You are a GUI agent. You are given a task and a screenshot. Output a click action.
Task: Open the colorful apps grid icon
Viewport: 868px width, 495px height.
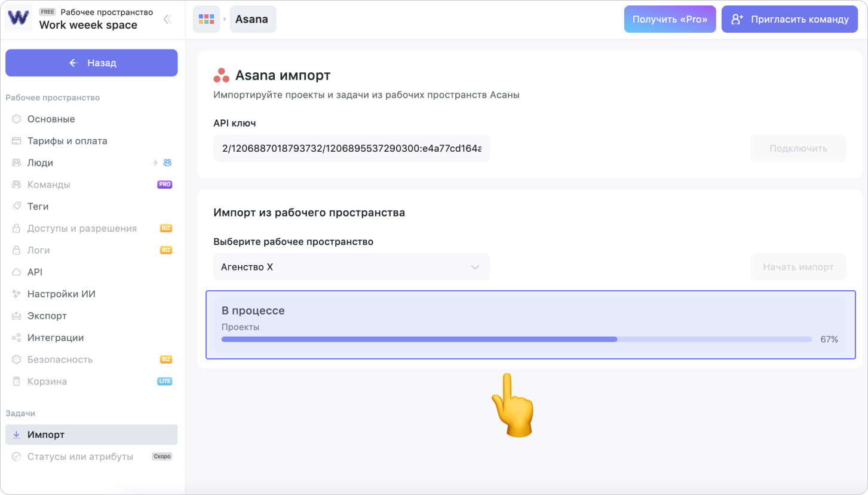click(x=206, y=19)
